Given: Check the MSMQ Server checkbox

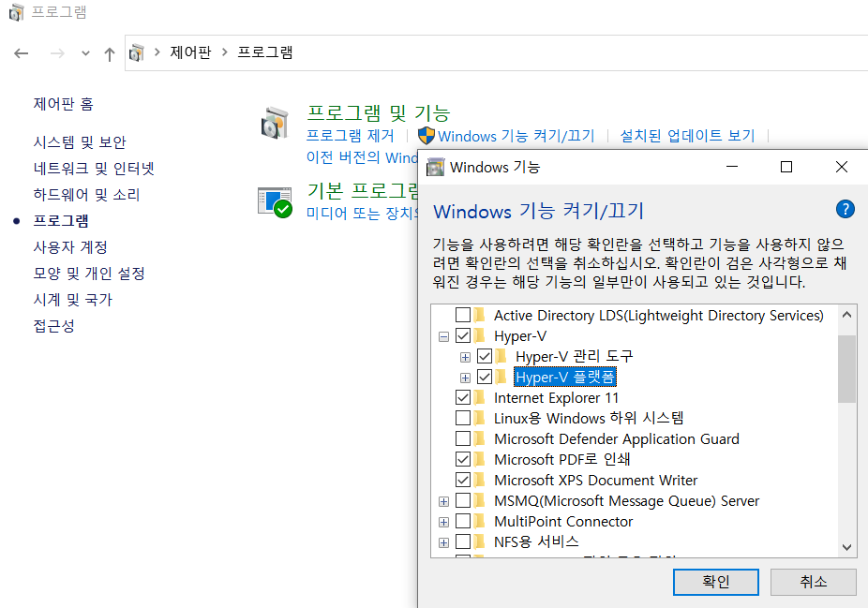Looking at the screenshot, I should (463, 500).
